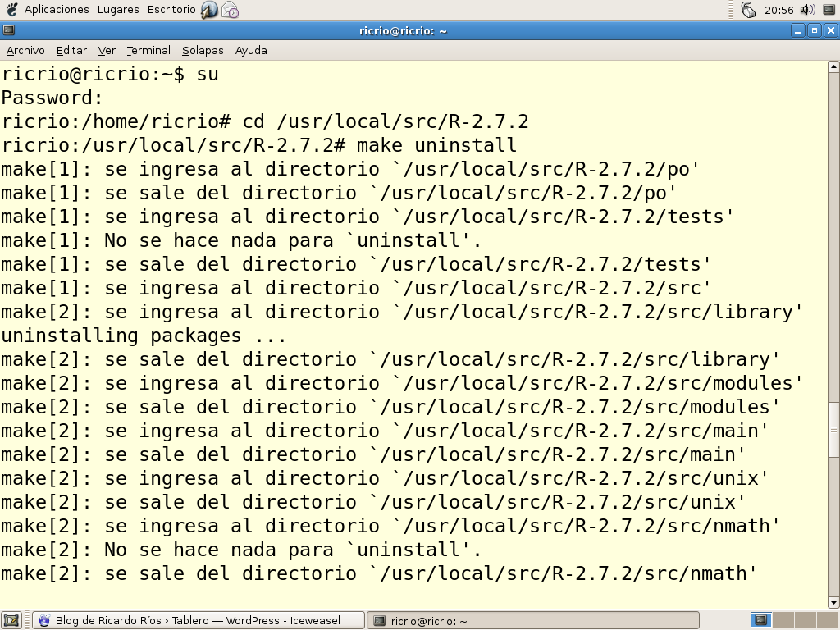Open the Editar menu in the terminal
Viewport: 840px width, 630px height.
pos(71,50)
